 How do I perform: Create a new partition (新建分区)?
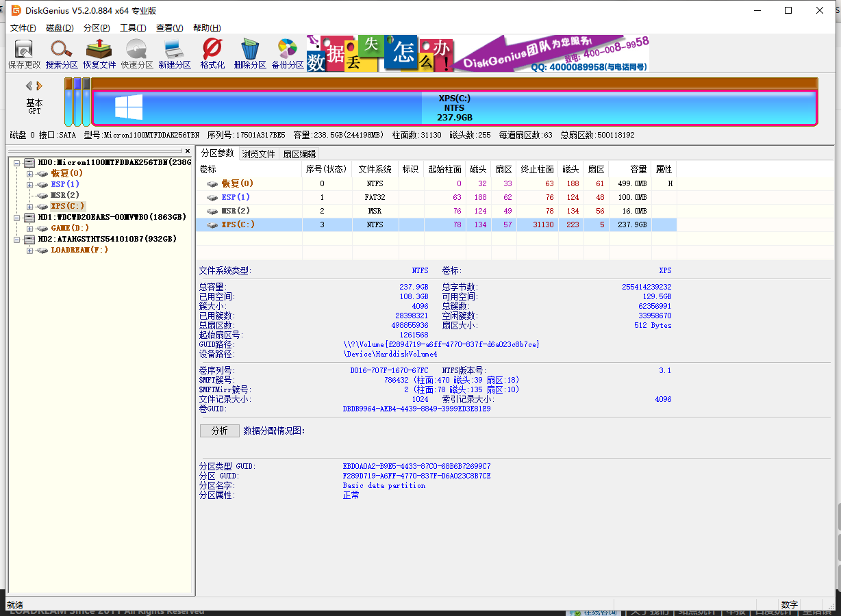click(x=175, y=54)
